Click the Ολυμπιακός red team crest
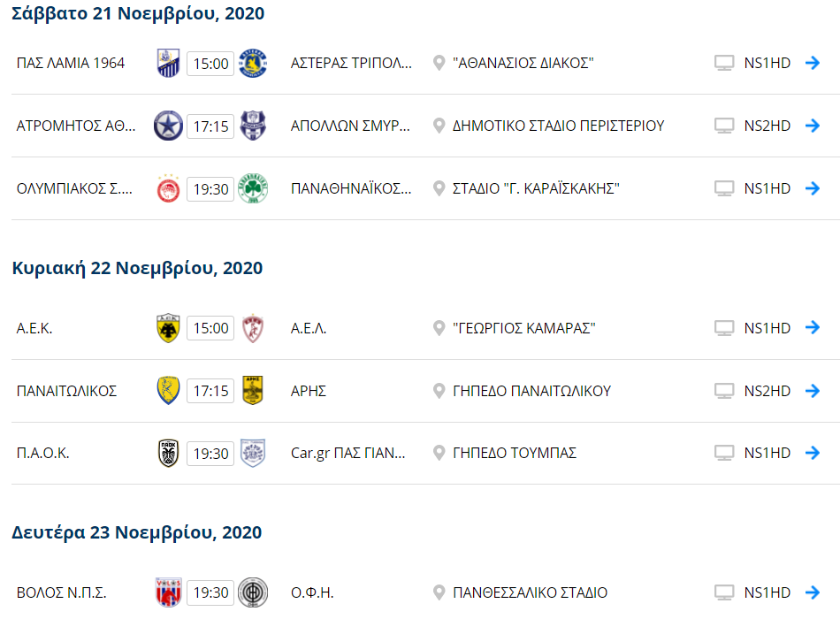The width and height of the screenshot is (840, 619). click(x=167, y=188)
